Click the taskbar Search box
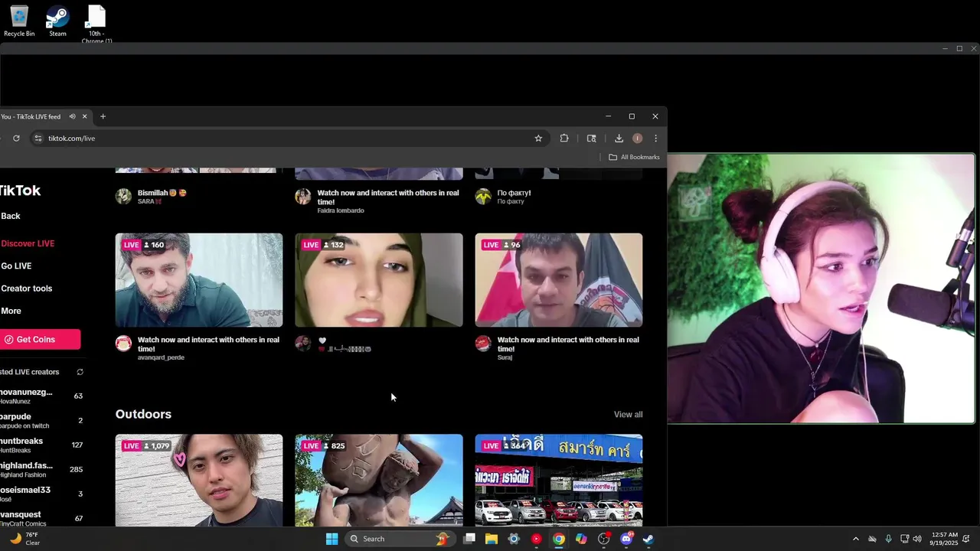The height and width of the screenshot is (551, 980). point(399,539)
